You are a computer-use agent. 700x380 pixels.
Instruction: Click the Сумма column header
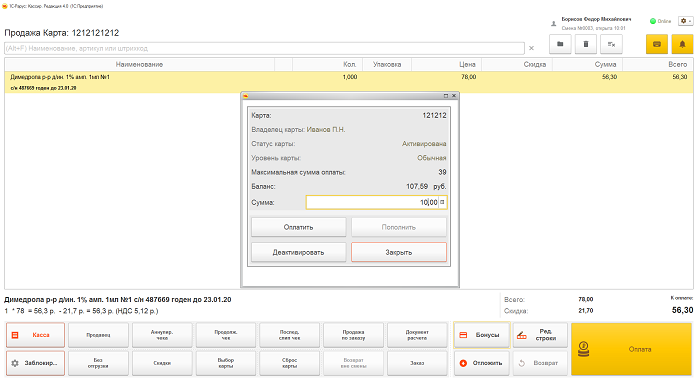[x=588, y=64]
